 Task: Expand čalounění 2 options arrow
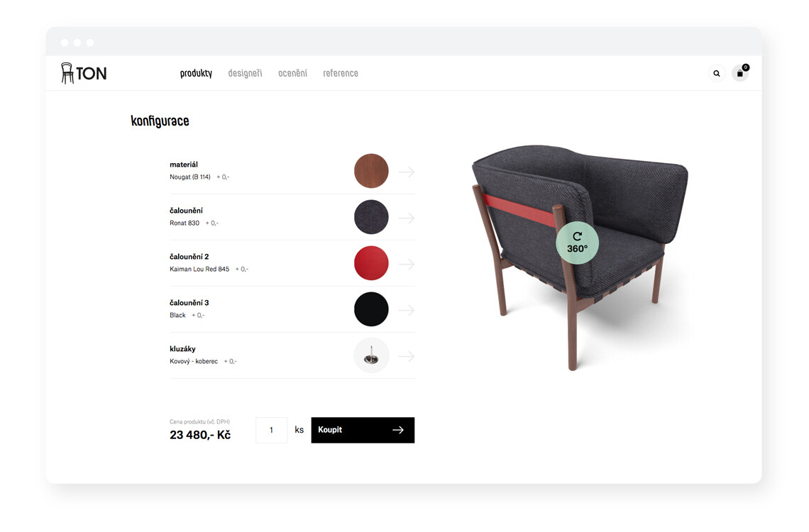[407, 264]
